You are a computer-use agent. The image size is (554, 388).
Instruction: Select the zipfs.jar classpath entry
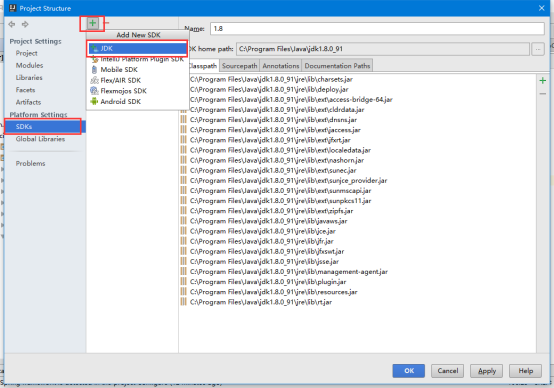(x=271, y=211)
